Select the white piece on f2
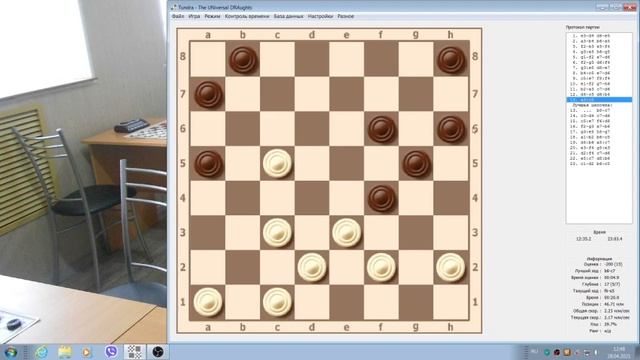640x360 pixels. tap(381, 267)
